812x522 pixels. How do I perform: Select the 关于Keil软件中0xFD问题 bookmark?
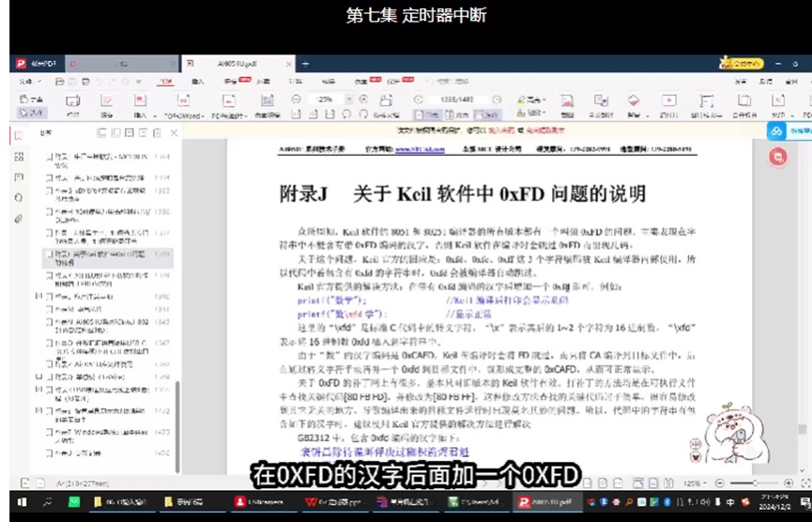108,258
